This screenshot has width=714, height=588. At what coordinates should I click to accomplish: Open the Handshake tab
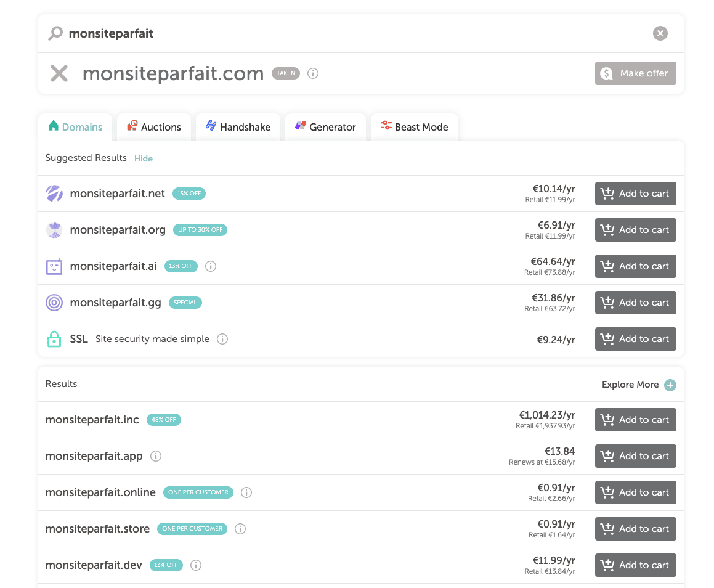(x=238, y=127)
